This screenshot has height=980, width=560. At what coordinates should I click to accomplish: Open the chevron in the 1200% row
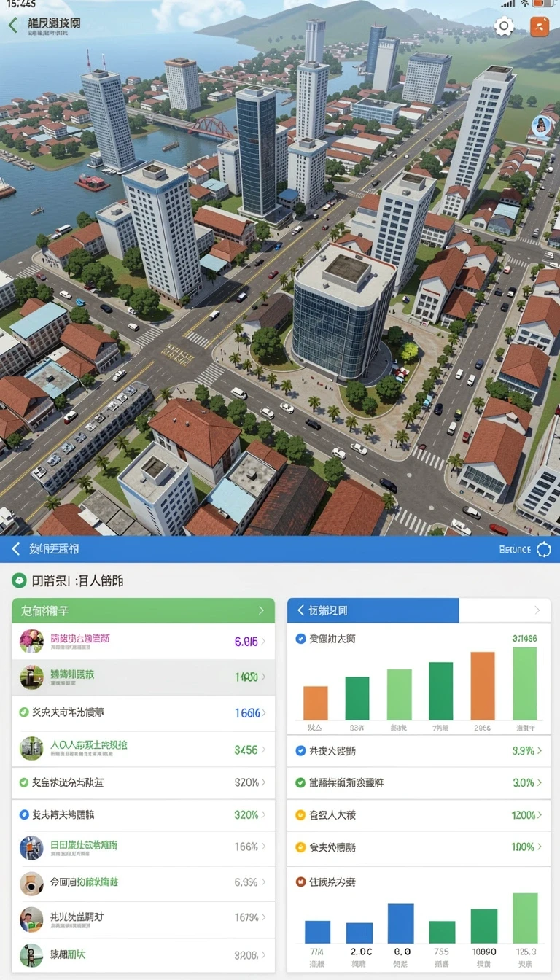(x=540, y=814)
